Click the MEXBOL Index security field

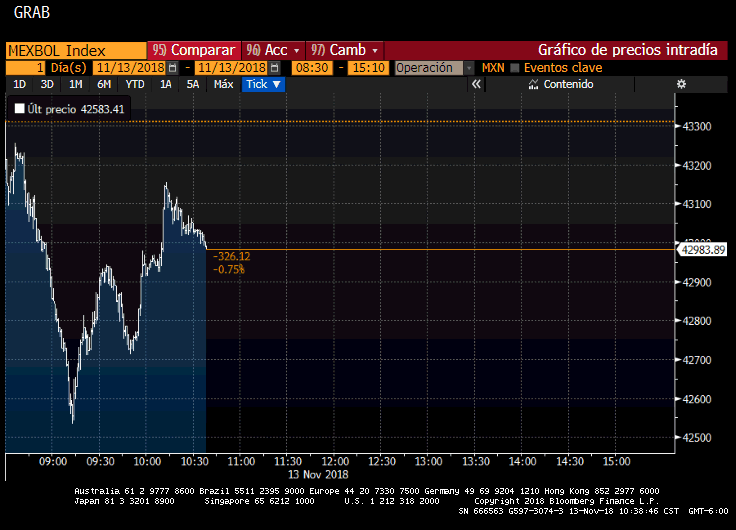tap(75, 50)
